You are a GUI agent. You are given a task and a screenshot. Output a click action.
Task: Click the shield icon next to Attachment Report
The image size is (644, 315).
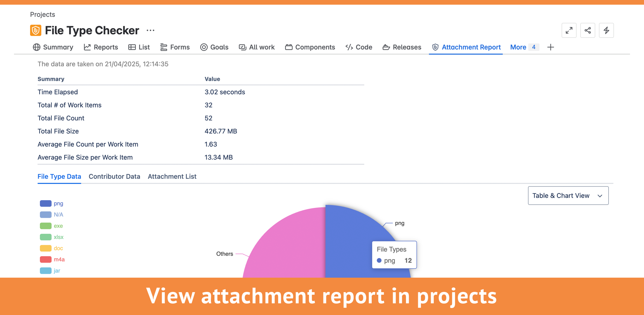tap(435, 47)
